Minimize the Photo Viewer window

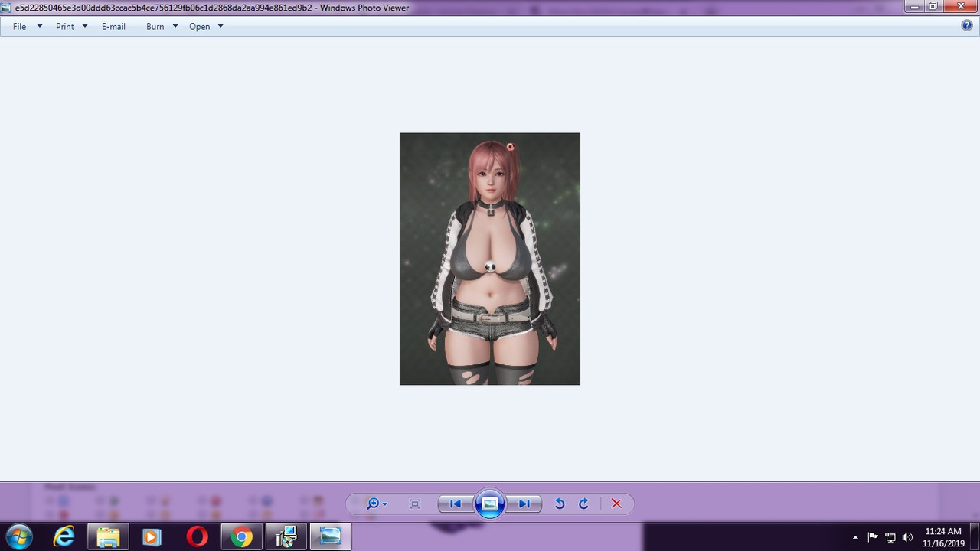point(913,6)
